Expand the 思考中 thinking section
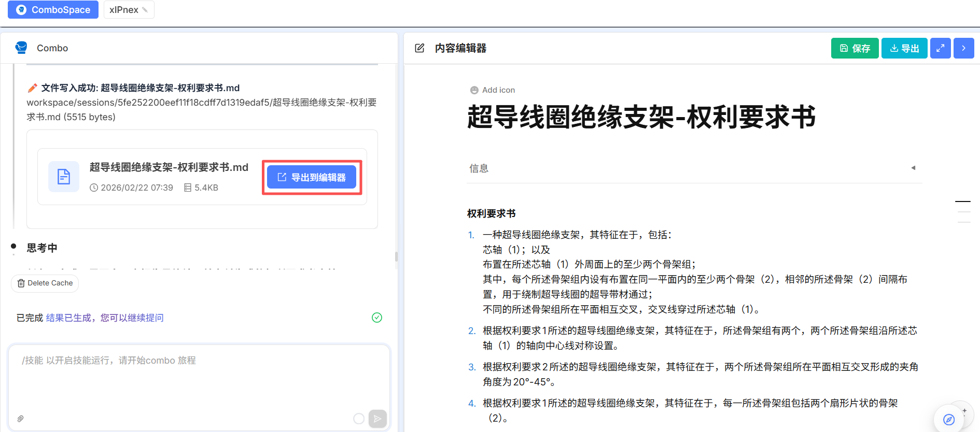980x432 pixels. click(42, 248)
